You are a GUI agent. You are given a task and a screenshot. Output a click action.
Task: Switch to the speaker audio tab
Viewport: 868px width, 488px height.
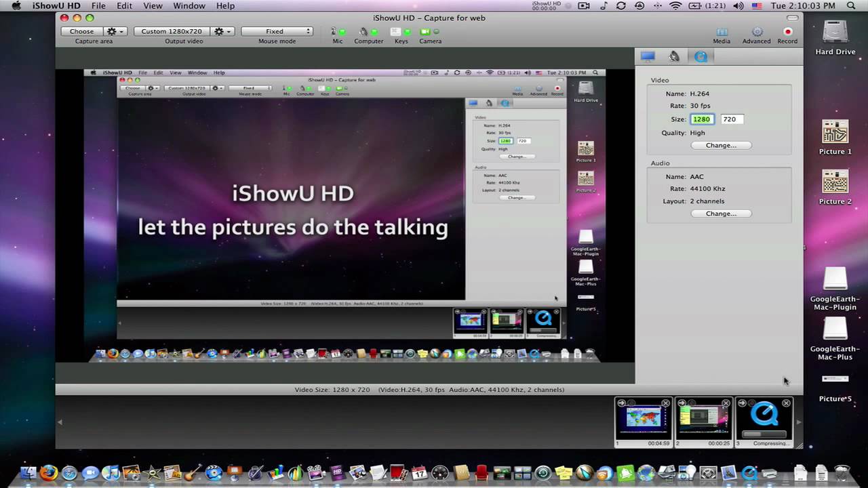coord(674,57)
